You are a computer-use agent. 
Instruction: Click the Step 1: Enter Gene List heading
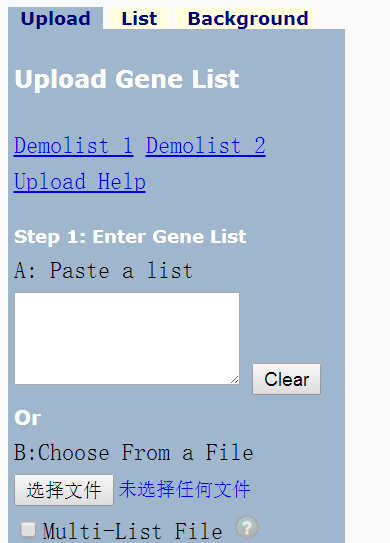coord(130,237)
